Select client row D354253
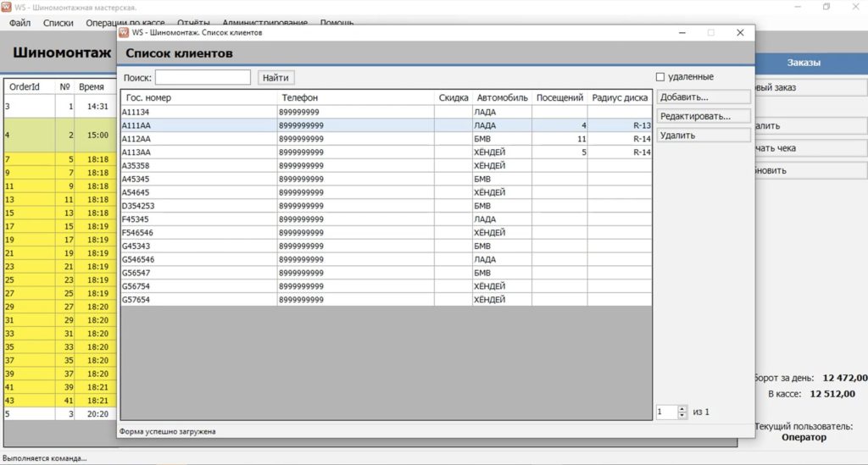 (387, 206)
